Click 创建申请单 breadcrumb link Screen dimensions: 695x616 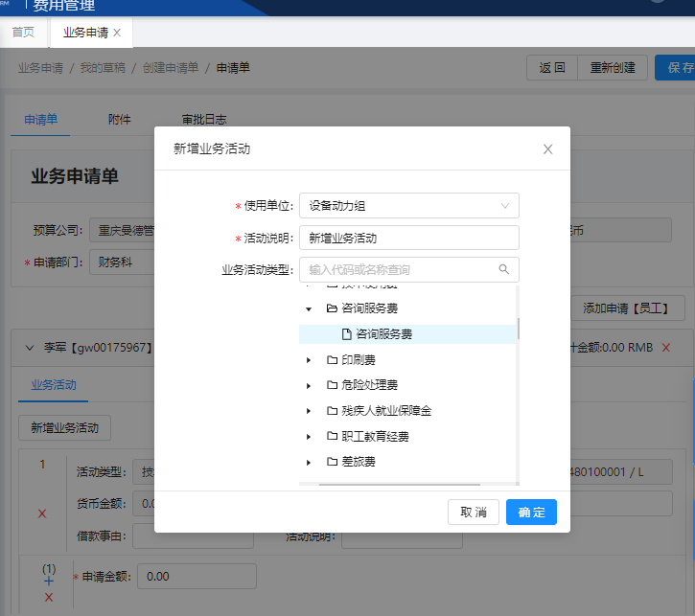[171, 67]
